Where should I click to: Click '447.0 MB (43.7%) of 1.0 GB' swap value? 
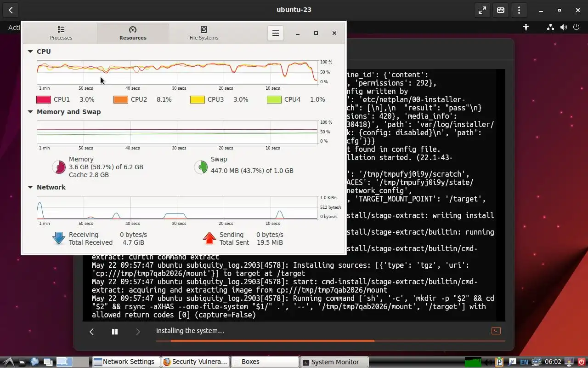click(252, 171)
